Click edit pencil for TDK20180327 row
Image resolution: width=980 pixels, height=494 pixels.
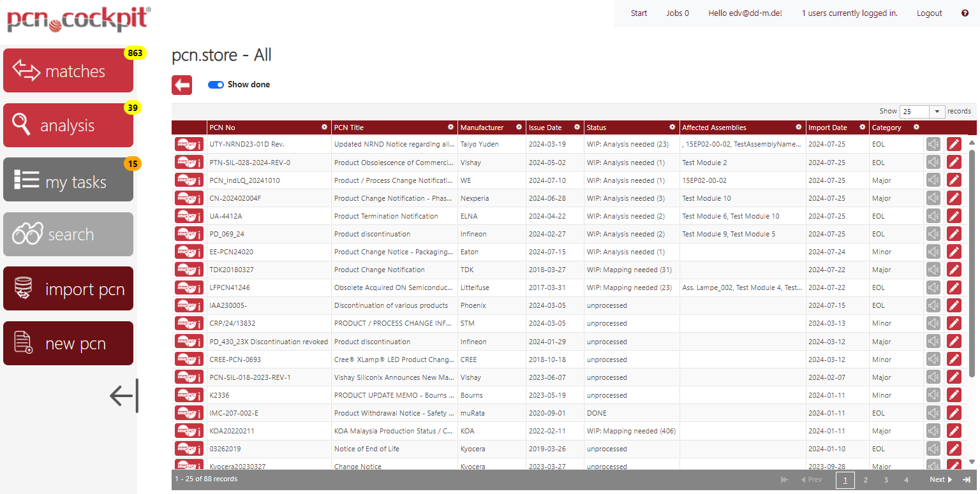click(x=954, y=270)
